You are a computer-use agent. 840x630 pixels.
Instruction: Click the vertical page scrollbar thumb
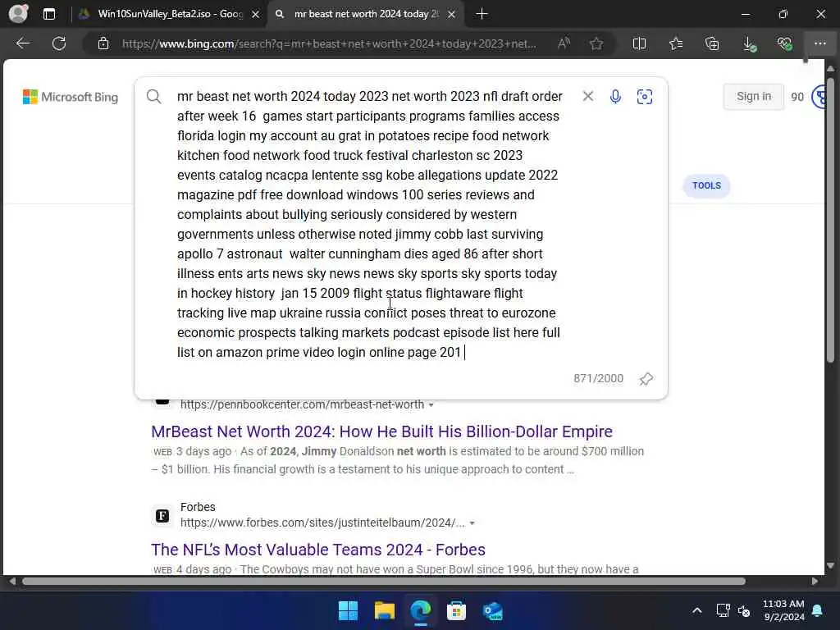(830, 221)
